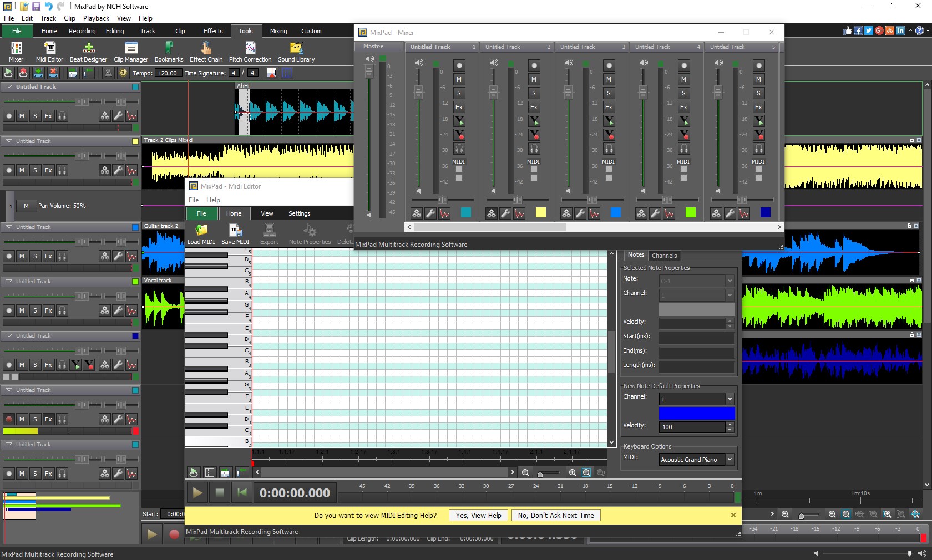Open the Effect Chain panel
Screen dimensions: 932x560
click(x=205, y=52)
